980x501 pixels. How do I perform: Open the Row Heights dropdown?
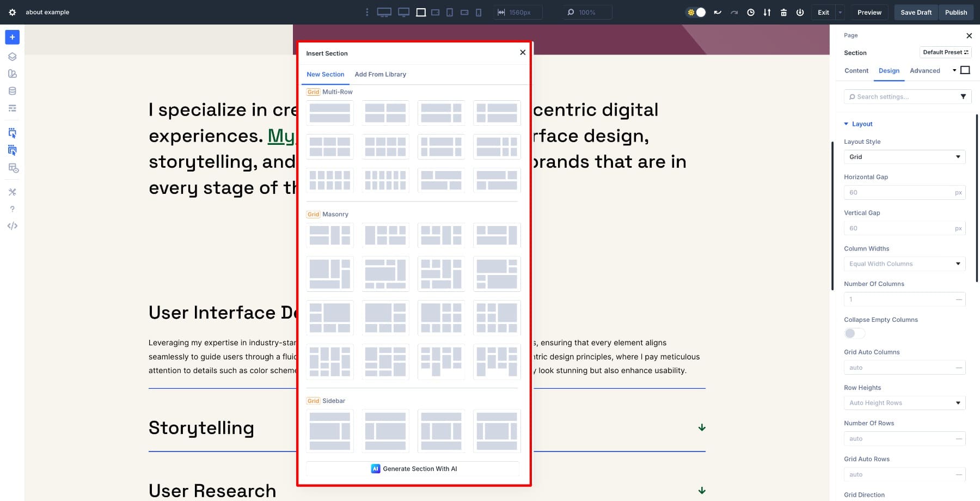pyautogui.click(x=904, y=403)
